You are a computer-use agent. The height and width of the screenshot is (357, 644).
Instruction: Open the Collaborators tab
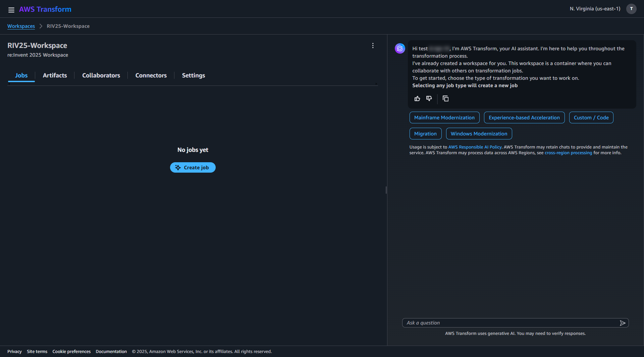coord(101,75)
